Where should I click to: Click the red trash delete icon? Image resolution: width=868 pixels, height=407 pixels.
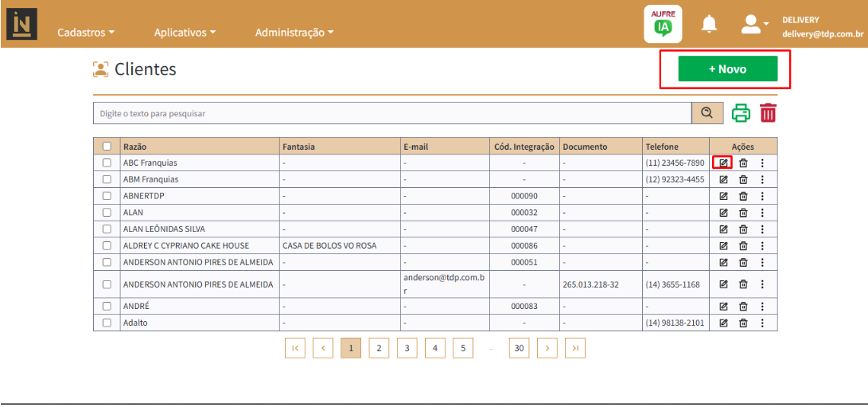coord(768,113)
